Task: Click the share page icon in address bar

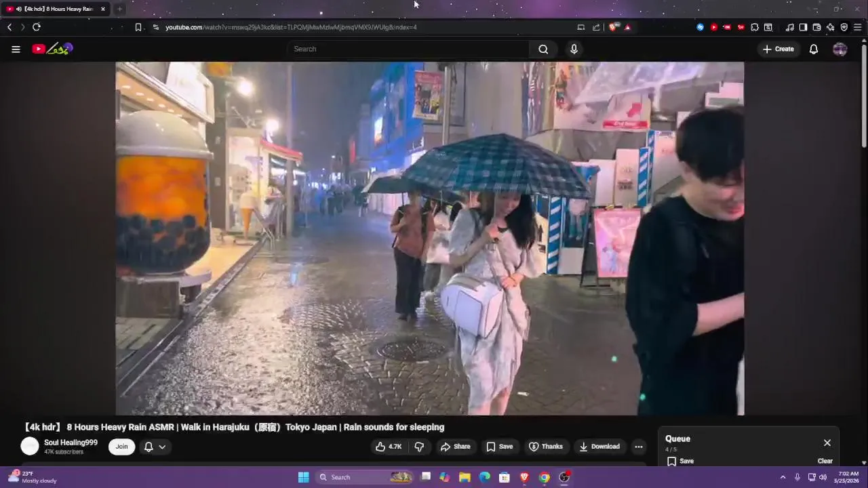Action: [x=596, y=27]
